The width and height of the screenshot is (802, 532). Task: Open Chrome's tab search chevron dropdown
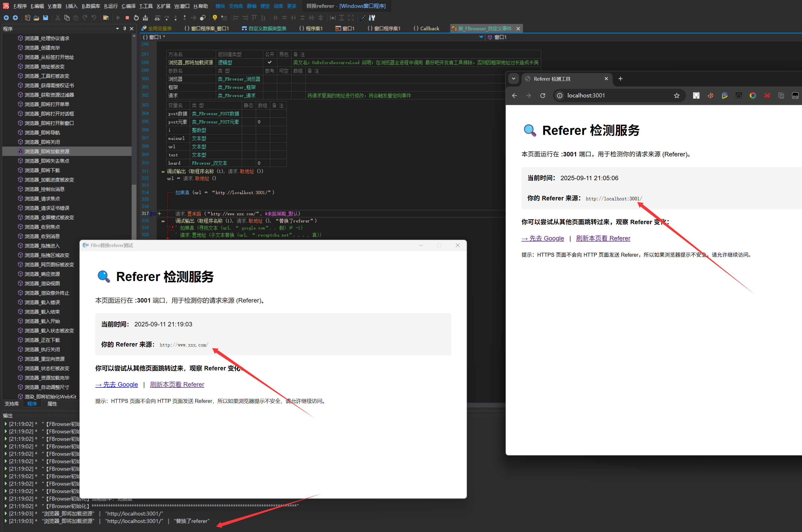click(513, 79)
